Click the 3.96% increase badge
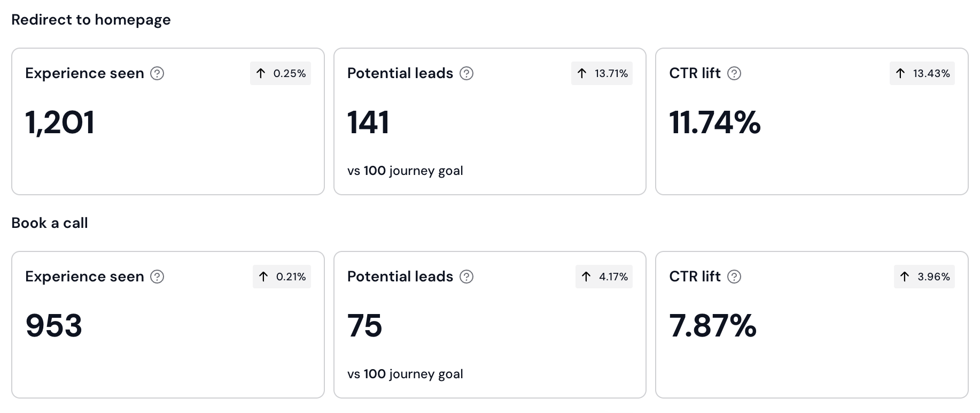The image size is (980, 413). 924,277
